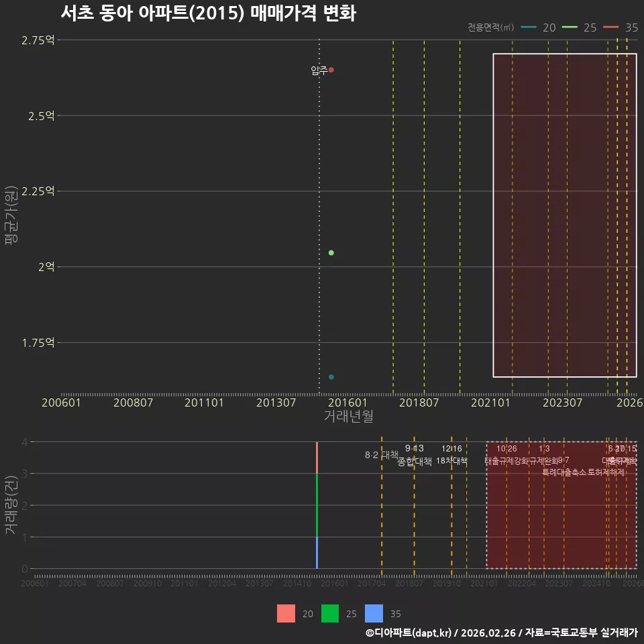Click the 입주 label on the dotted line
Screen dimensions: 644x644
319,70
